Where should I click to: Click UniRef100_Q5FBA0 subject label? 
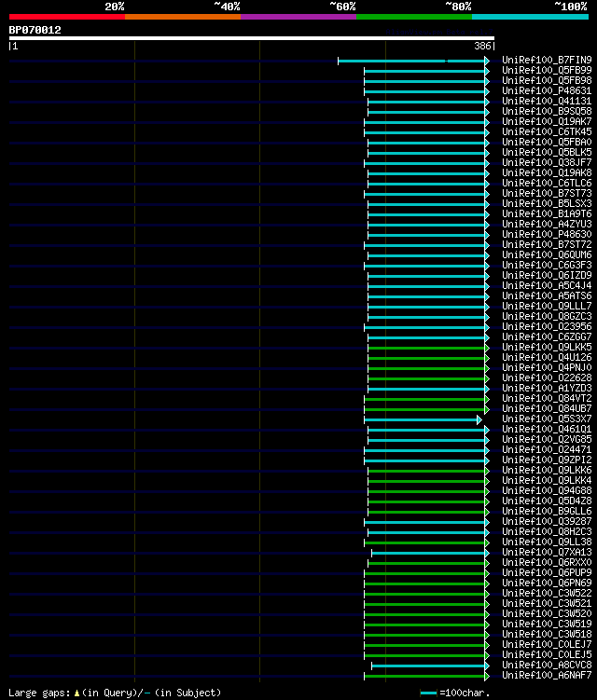pyautogui.click(x=547, y=142)
